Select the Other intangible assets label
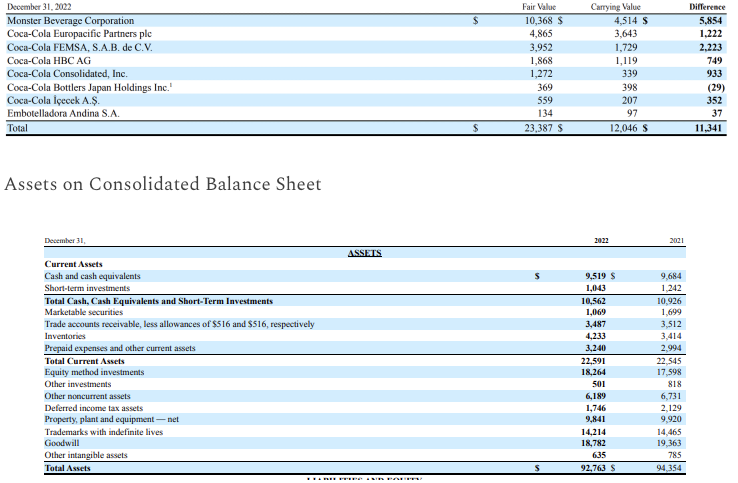This screenshot has width=738, height=483. (86, 455)
